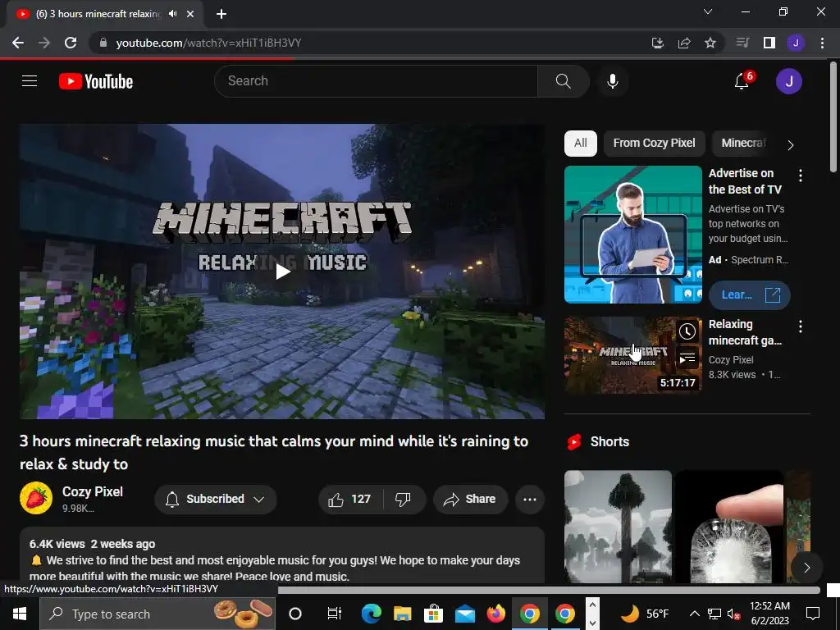Expand the video description box
Viewport: 840px width, 630px height.
click(x=282, y=555)
